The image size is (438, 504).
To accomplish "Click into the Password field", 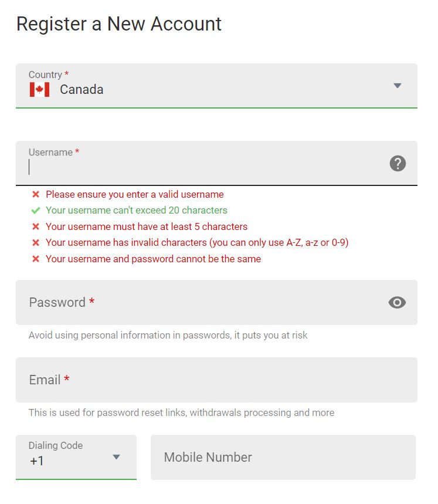I will point(217,303).
